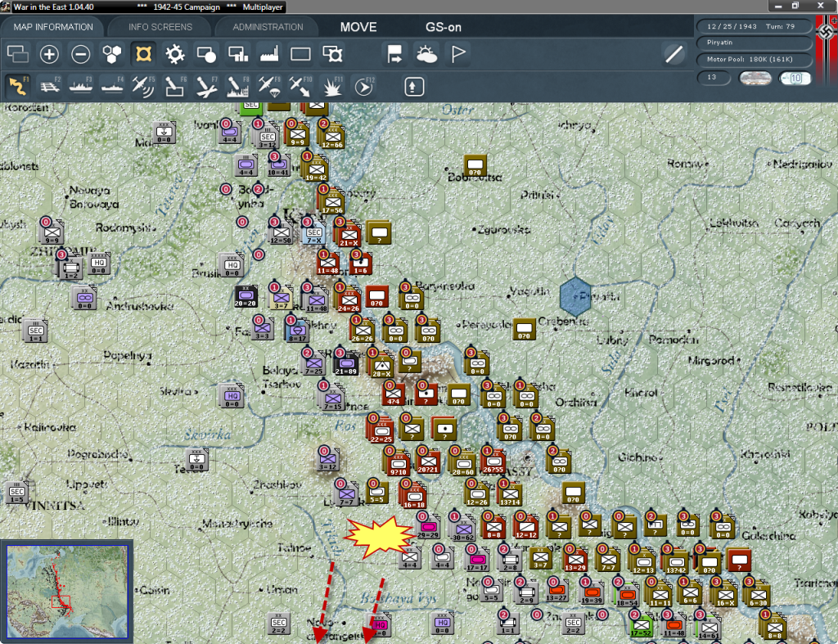This screenshot has width=838, height=644.
Task: Select the F7 bomb airfield icon
Action: 206,86
